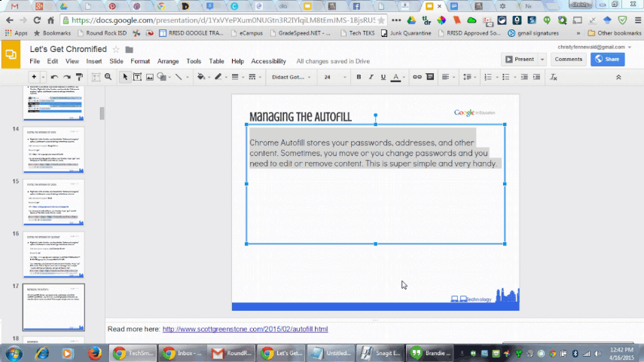644x362 pixels.
Task: Click the Clear formatting icon
Action: 553,77
